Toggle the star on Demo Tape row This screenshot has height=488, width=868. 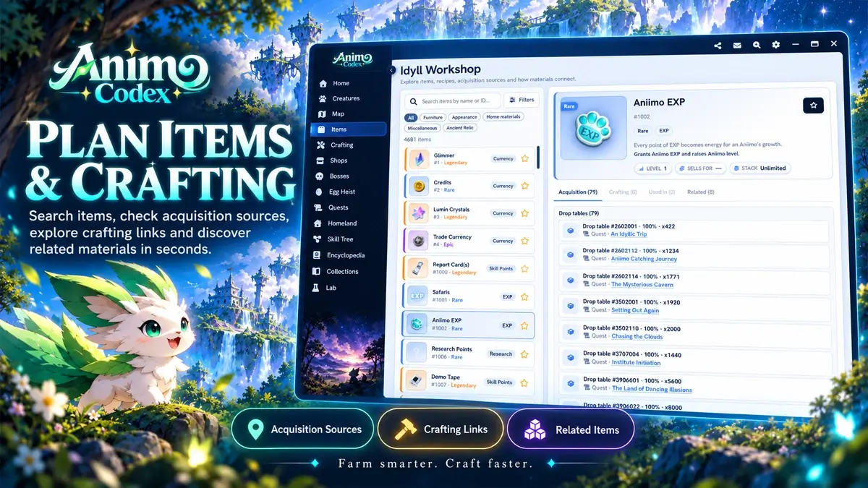click(525, 382)
